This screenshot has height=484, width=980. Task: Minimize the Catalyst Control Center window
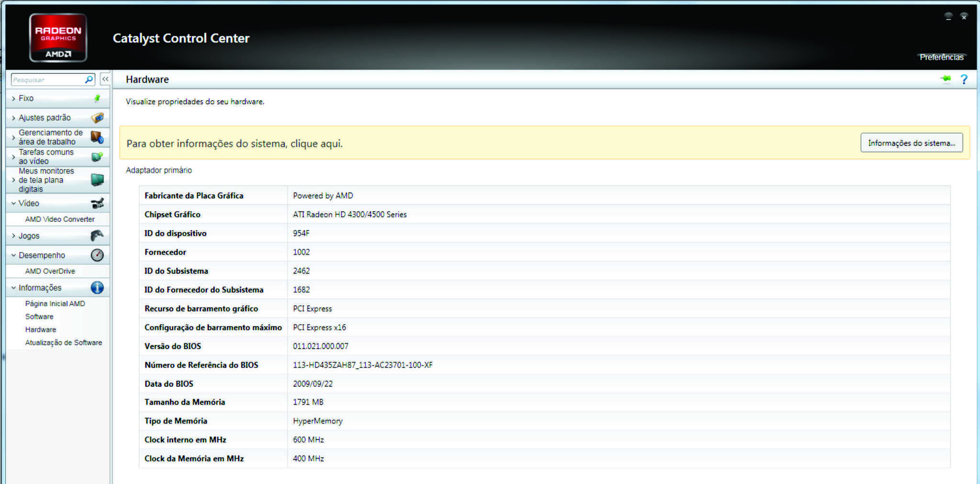[x=948, y=16]
